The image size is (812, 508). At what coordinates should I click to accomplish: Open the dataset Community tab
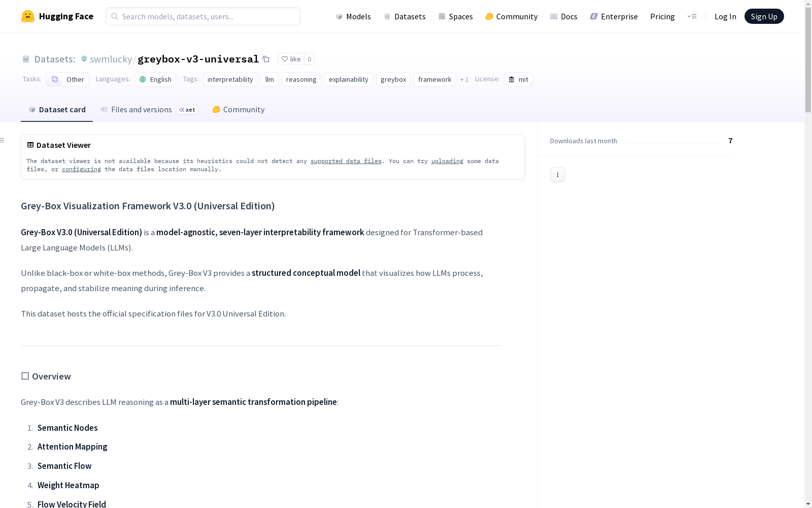(239, 110)
